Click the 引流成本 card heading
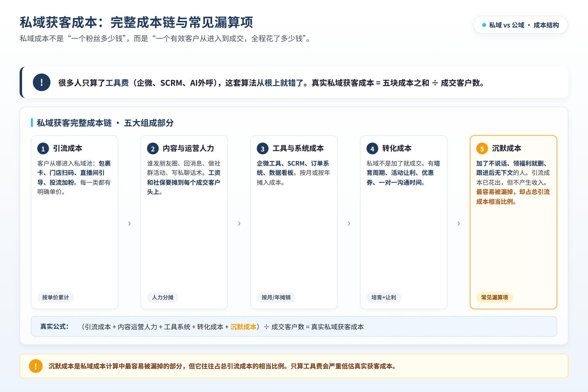588x392 pixels. pos(68,148)
